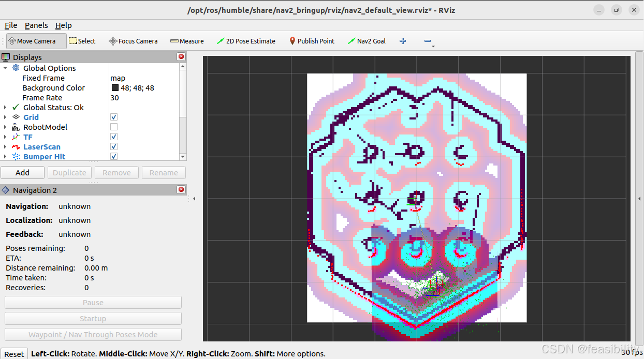The width and height of the screenshot is (644, 359).
Task: Click Waypoint / Nav Through Poses Mode button
Action: click(x=93, y=334)
